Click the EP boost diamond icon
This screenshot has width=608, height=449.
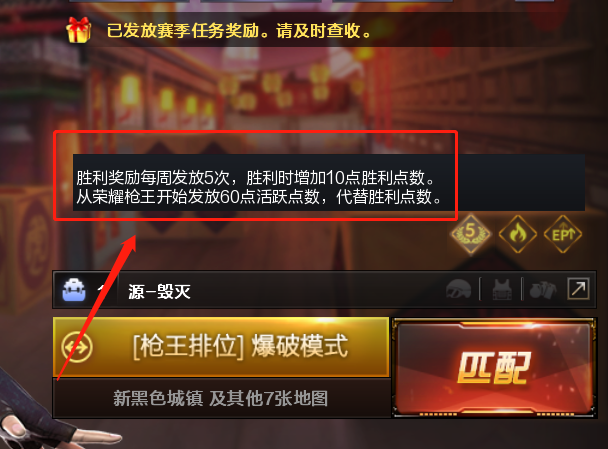[x=563, y=234]
